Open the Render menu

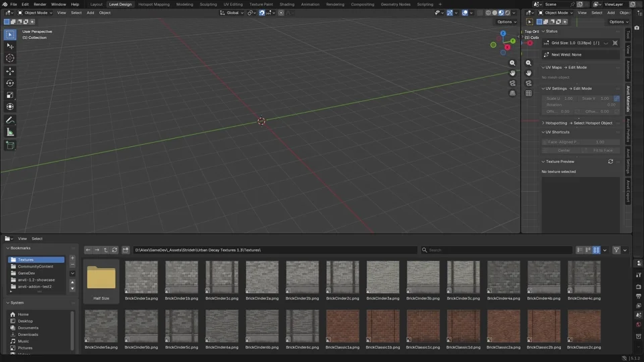pyautogui.click(x=40, y=4)
